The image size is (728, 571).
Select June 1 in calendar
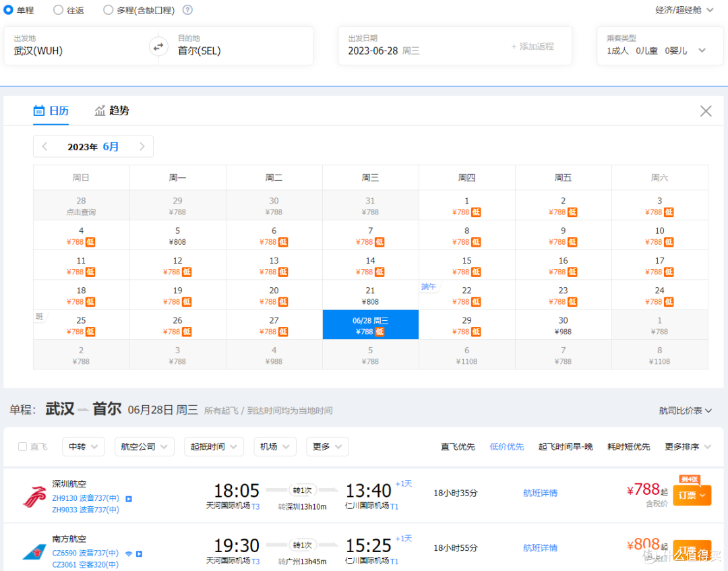point(467,205)
